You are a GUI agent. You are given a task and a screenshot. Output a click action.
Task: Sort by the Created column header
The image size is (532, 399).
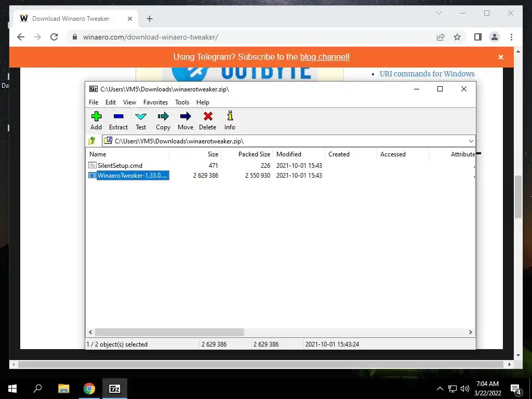[351, 154]
